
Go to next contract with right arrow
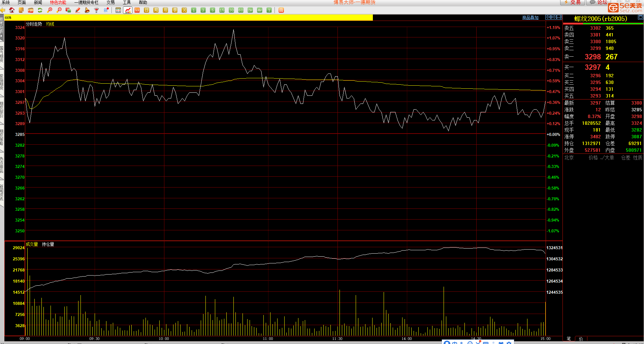pos(554,17)
